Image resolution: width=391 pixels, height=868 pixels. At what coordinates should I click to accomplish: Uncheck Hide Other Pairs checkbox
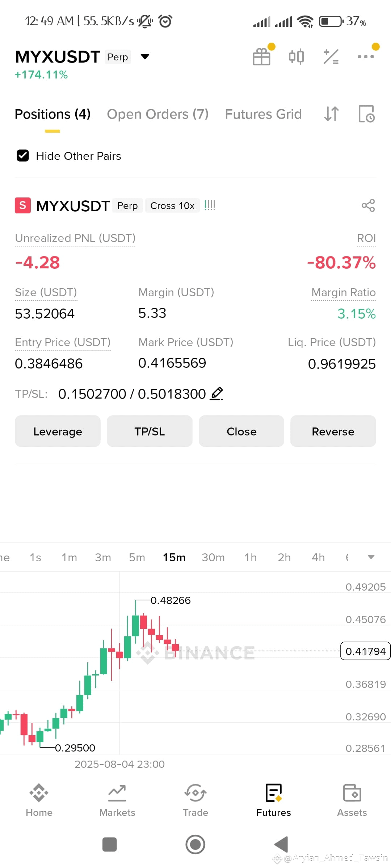point(23,156)
